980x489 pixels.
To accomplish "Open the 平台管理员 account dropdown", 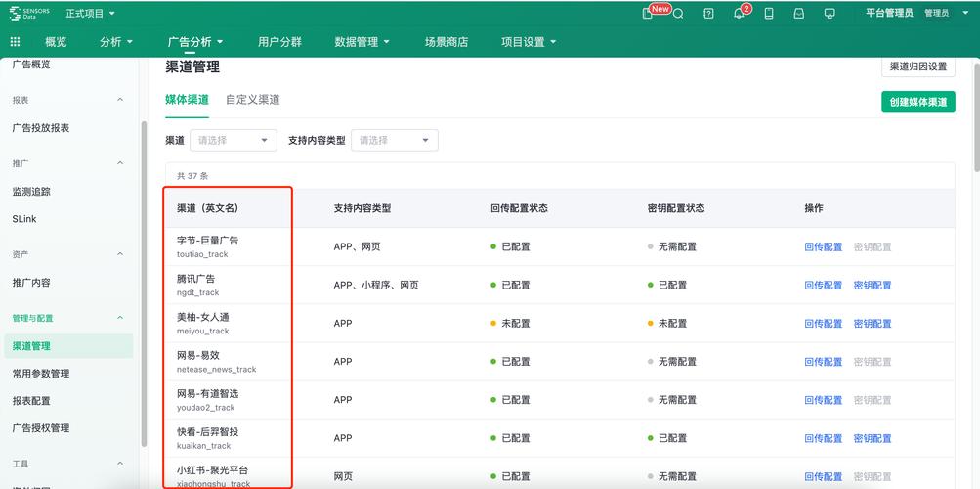I will tap(916, 13).
